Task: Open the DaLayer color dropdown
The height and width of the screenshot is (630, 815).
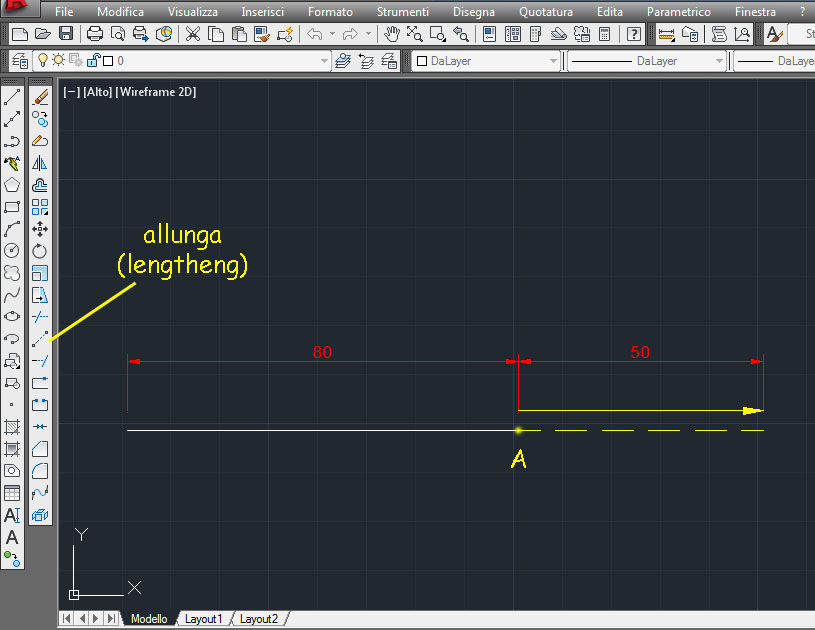Action: click(553, 61)
